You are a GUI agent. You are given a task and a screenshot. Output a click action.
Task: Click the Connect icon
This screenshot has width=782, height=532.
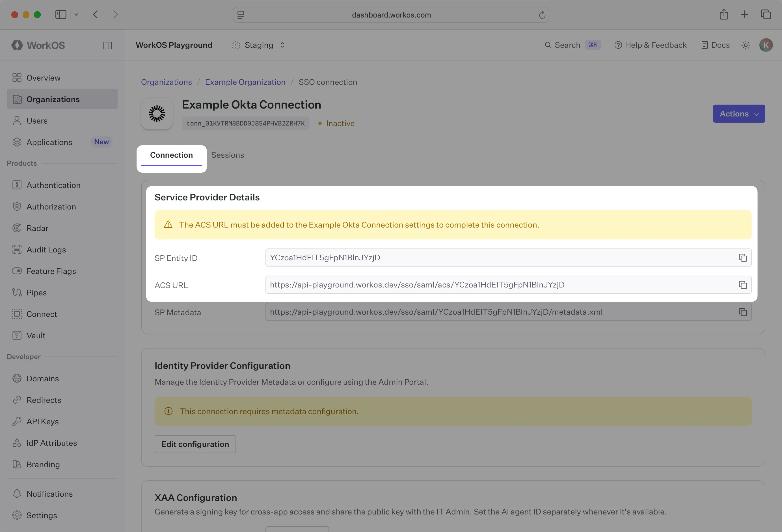(17, 314)
